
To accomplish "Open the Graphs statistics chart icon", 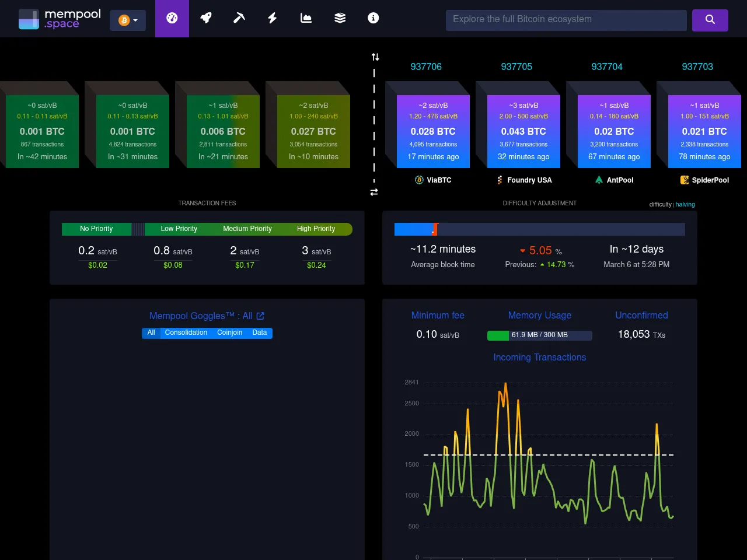I will click(306, 18).
